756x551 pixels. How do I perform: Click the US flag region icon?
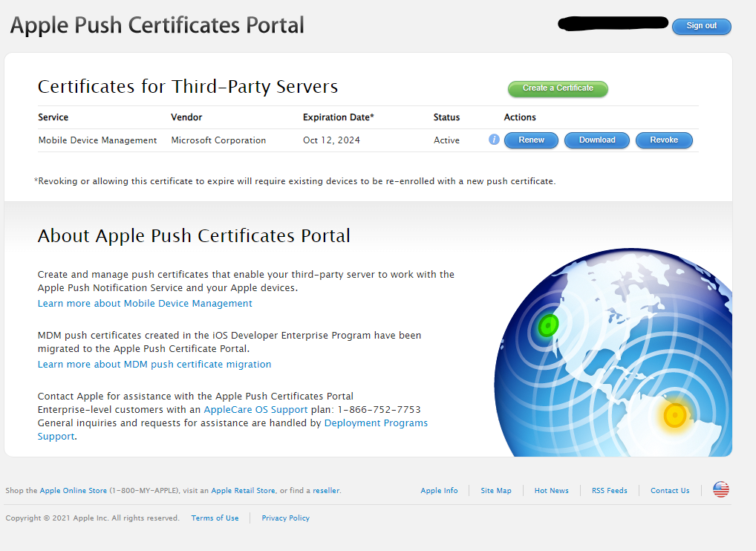pyautogui.click(x=721, y=490)
